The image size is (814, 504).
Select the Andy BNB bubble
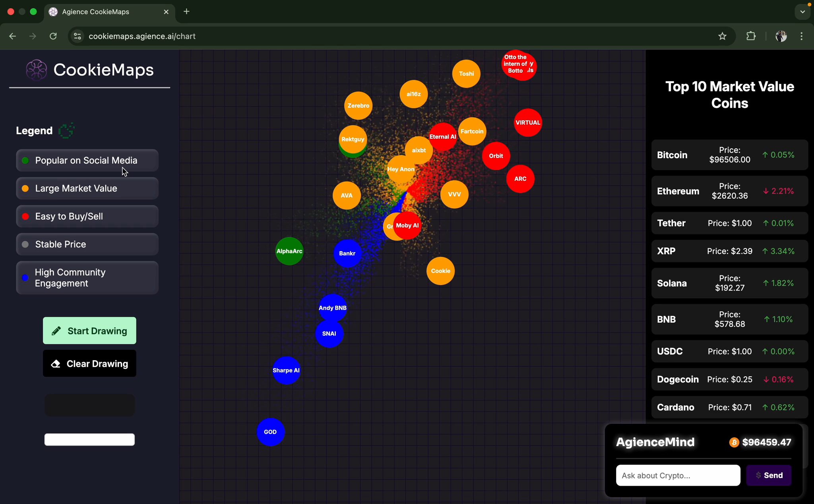(x=333, y=308)
